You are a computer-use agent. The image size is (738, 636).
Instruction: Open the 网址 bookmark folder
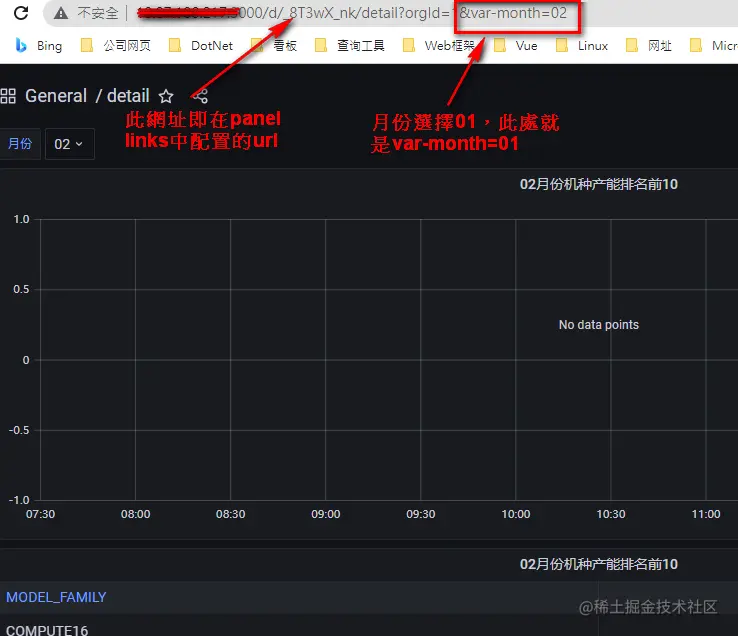point(649,46)
